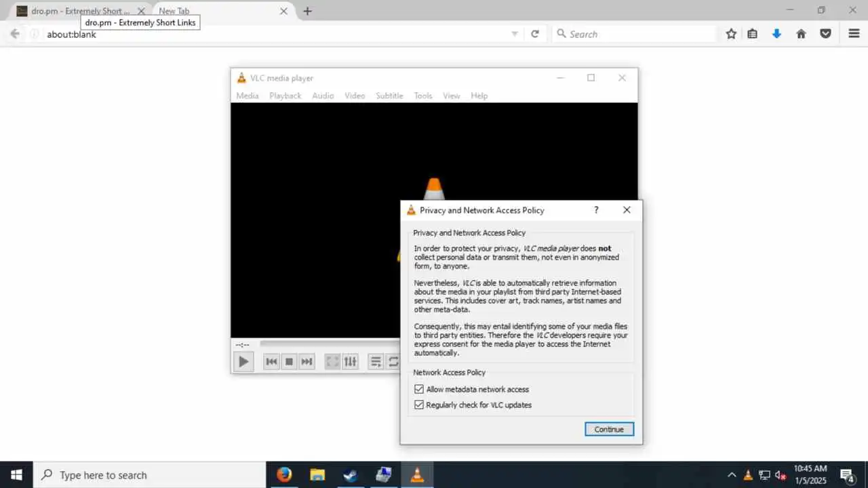Click the taskbar search box

point(149,475)
